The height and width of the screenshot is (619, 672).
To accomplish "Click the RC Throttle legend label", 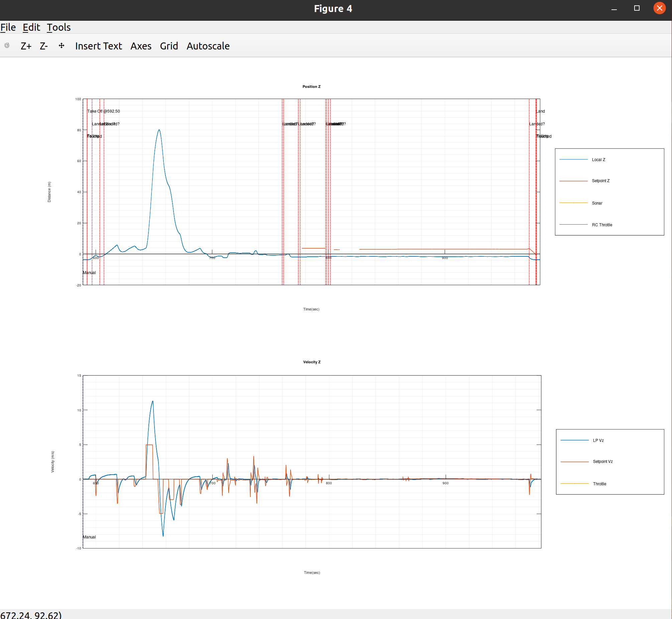I will click(x=602, y=225).
